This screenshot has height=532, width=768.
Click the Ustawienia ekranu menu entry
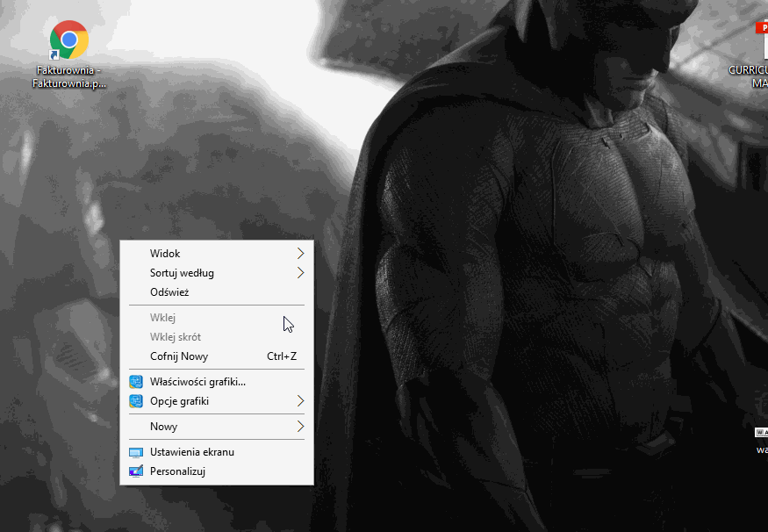pos(192,451)
